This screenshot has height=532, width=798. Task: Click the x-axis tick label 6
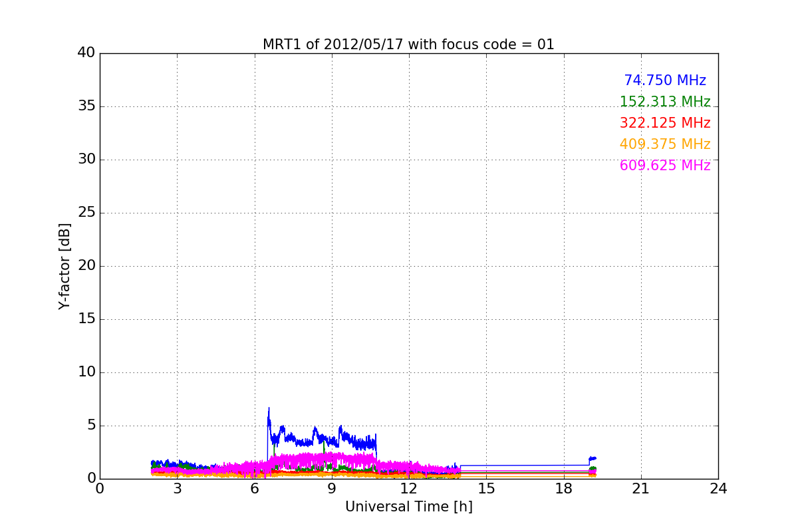tap(254, 488)
